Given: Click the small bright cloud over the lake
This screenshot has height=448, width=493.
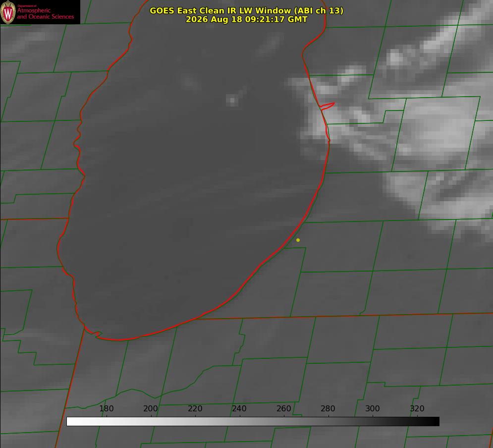Looking at the screenshot, I should click(232, 100).
